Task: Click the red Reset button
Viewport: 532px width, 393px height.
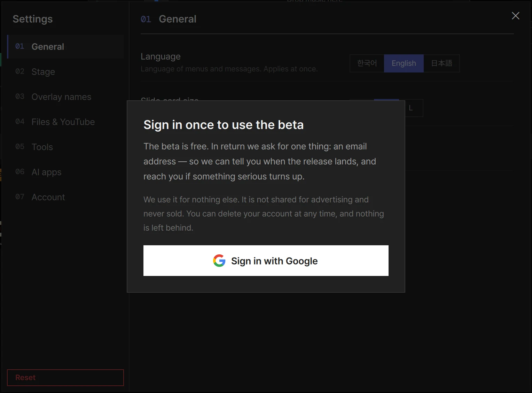Action: (65, 378)
